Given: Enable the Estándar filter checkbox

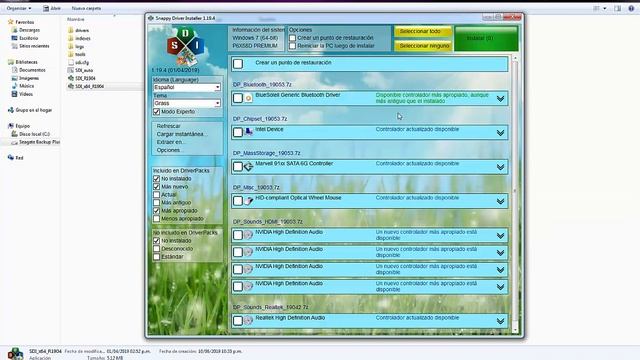Looking at the screenshot, I should coord(156,257).
